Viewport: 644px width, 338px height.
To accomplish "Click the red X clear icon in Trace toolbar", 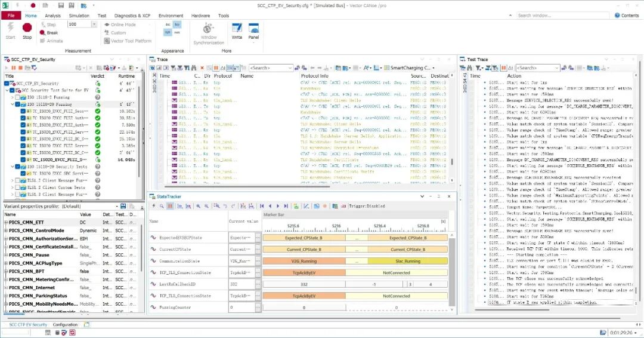I will tap(202, 68).
